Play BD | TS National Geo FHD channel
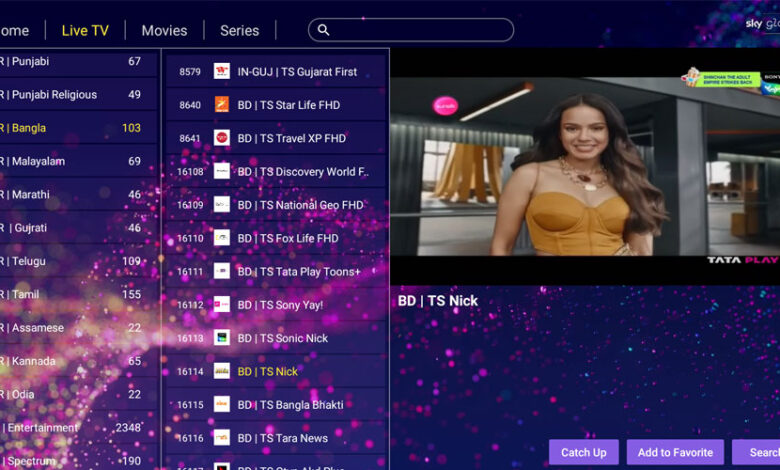Screen dimensions: 780x470 click(x=300, y=205)
